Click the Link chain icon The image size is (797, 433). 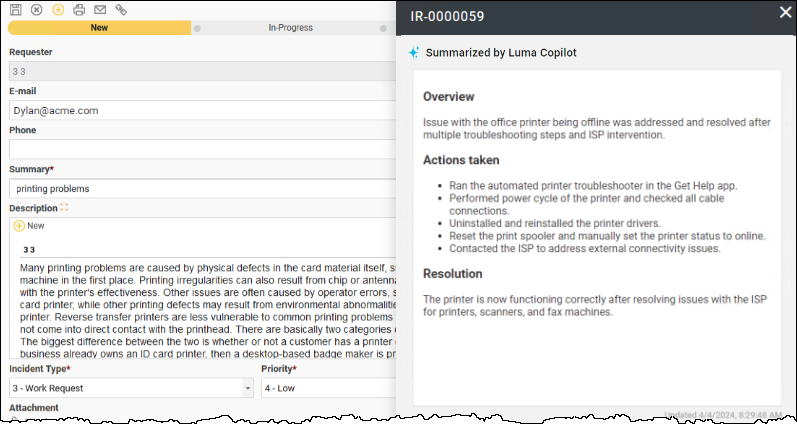[x=121, y=9]
